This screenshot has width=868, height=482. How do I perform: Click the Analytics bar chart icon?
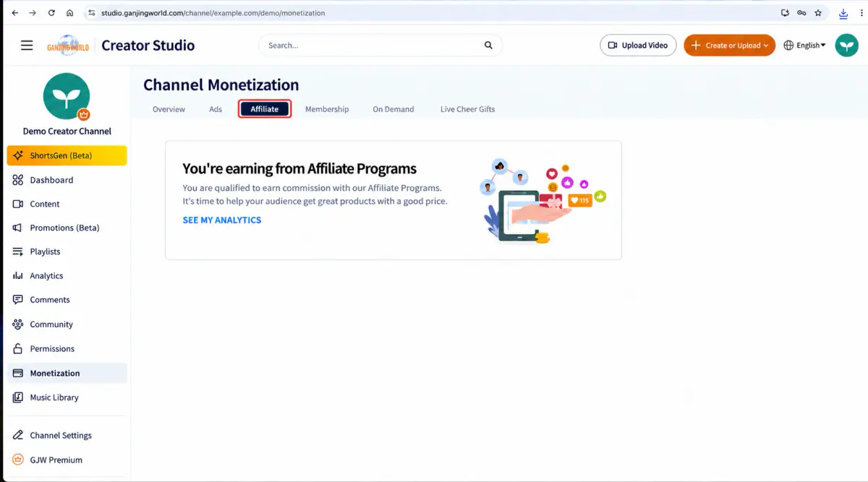coord(18,276)
